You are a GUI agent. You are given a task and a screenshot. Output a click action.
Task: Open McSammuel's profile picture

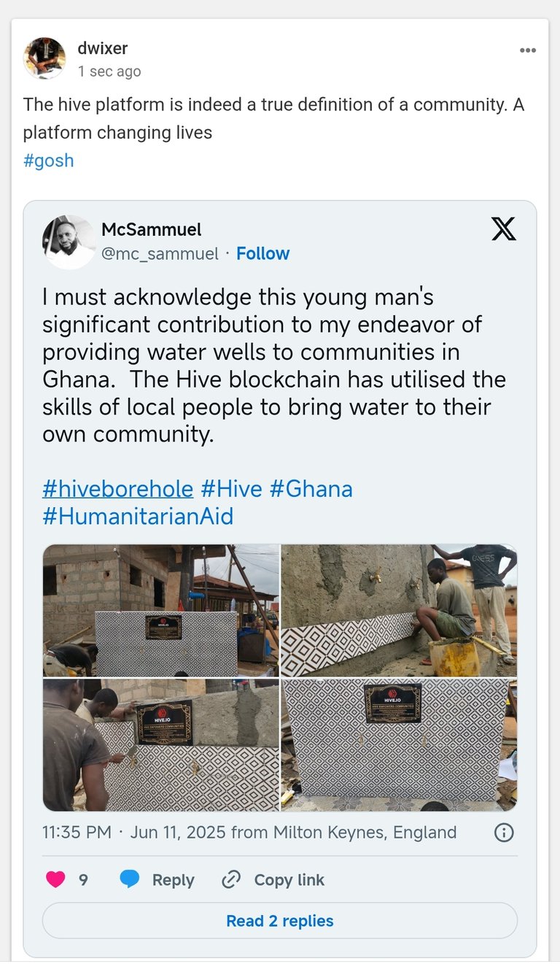coord(69,242)
